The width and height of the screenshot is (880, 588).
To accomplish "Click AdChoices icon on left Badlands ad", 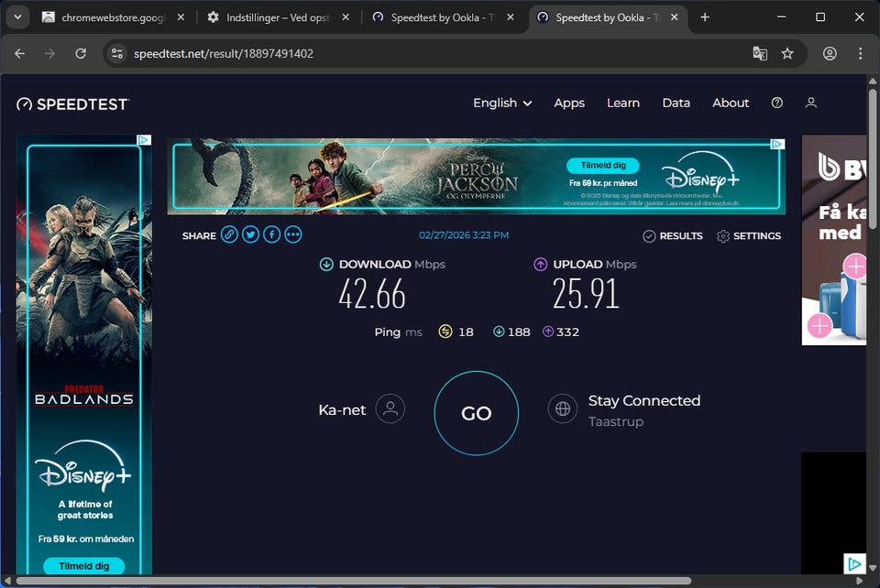I will click(x=144, y=139).
